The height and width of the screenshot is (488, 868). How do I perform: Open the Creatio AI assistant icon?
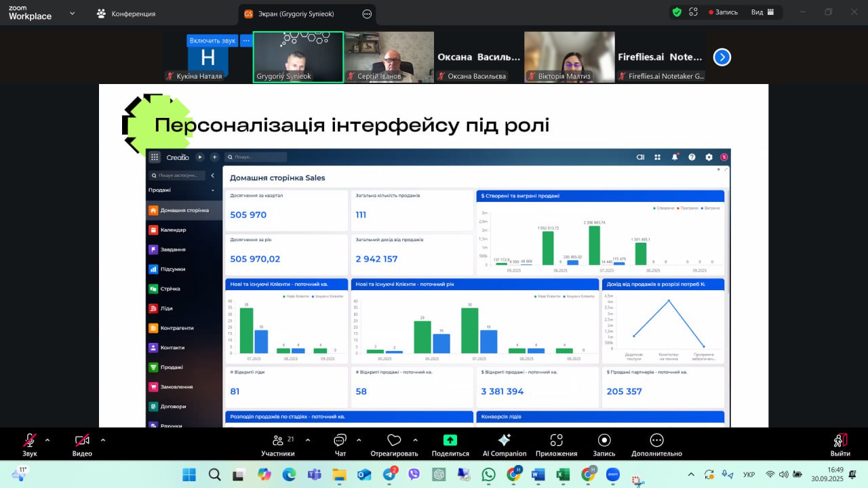tap(640, 157)
